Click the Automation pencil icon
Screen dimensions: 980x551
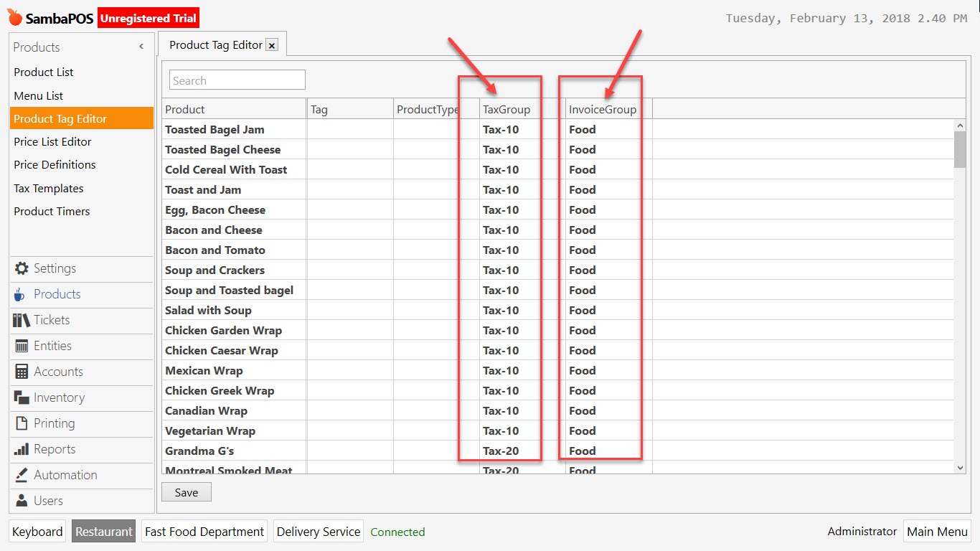pos(22,475)
